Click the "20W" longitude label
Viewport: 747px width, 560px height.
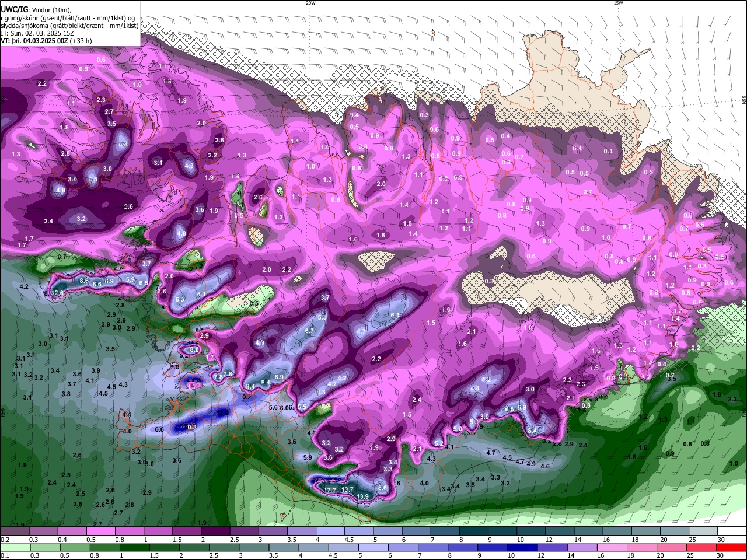[x=310, y=3]
